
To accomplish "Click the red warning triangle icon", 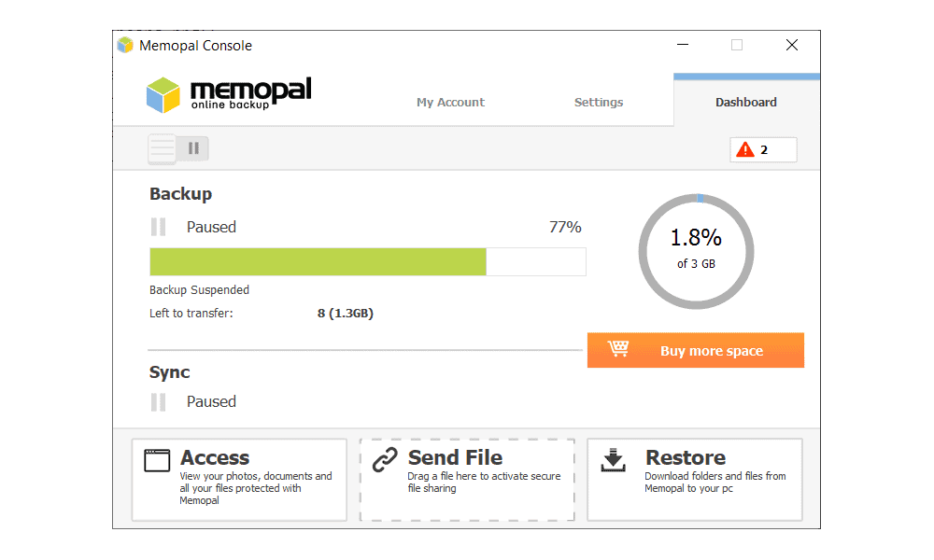I will [744, 149].
